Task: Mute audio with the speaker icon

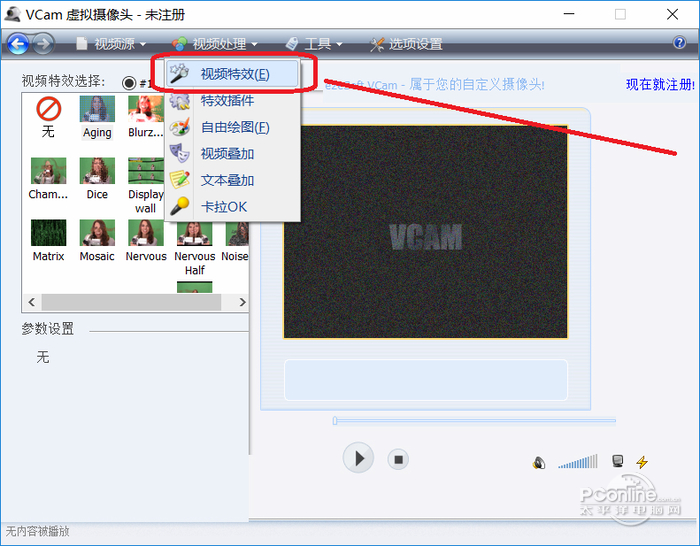Action: tap(539, 463)
